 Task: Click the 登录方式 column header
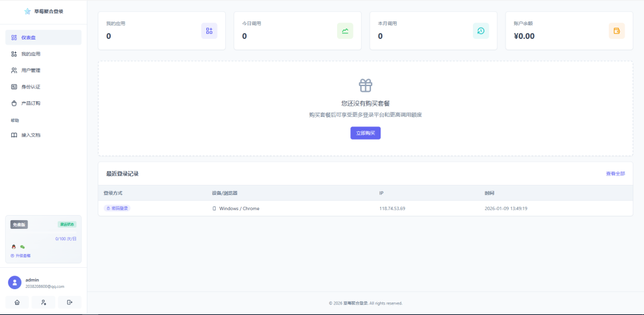(x=113, y=193)
